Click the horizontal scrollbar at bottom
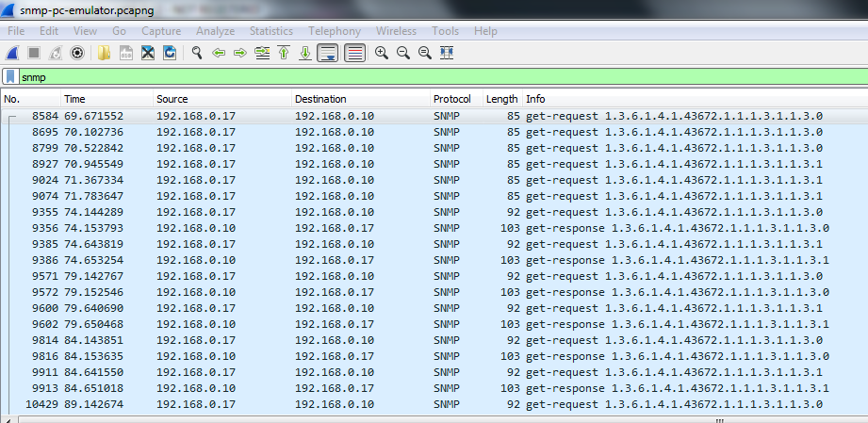Screen dimensions: 868x423 [434, 418]
